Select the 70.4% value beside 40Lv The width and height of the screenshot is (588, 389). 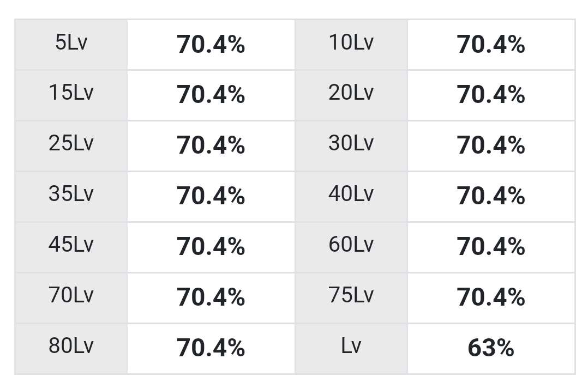(x=491, y=197)
